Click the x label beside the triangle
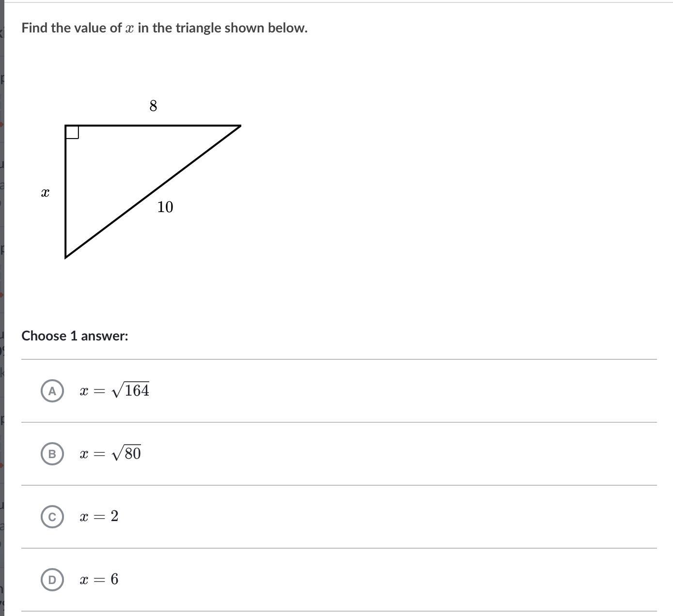This screenshot has height=616, width=673. pyautogui.click(x=45, y=193)
